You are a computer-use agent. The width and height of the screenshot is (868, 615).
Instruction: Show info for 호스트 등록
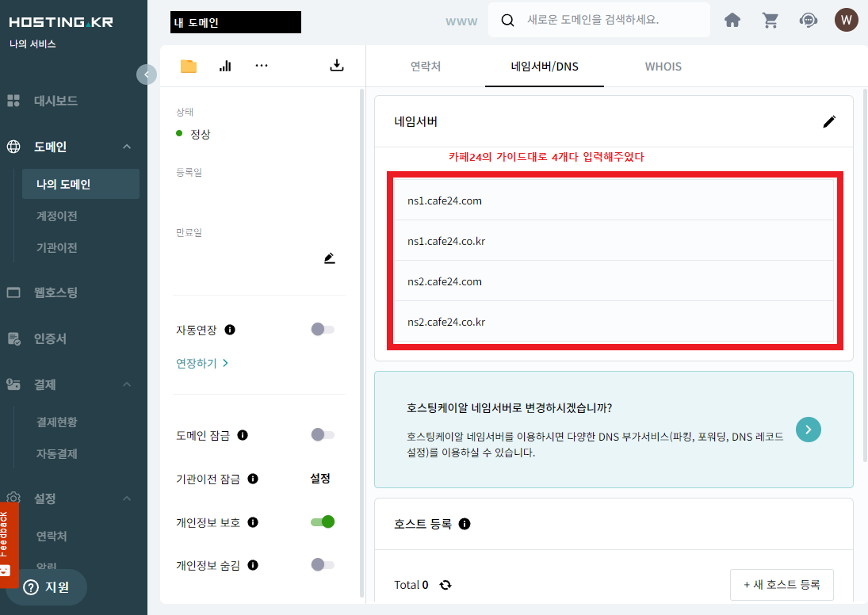tap(465, 524)
